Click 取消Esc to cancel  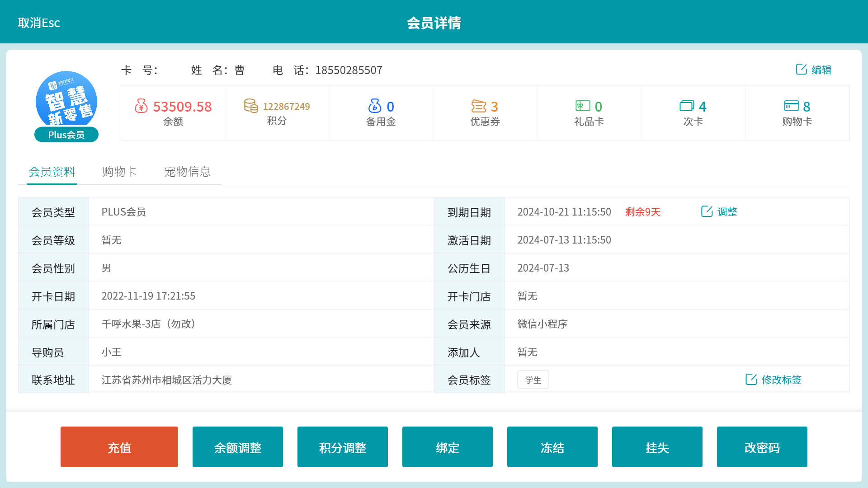click(x=39, y=23)
